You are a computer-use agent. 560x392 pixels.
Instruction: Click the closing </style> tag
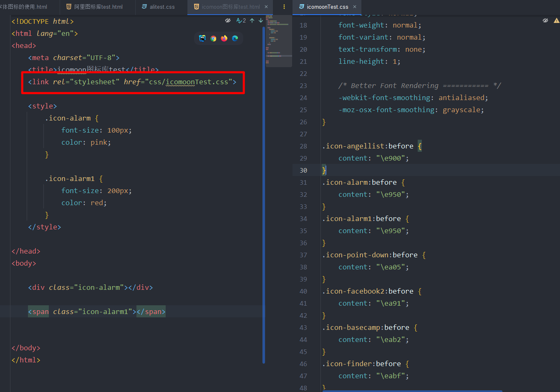pos(45,227)
